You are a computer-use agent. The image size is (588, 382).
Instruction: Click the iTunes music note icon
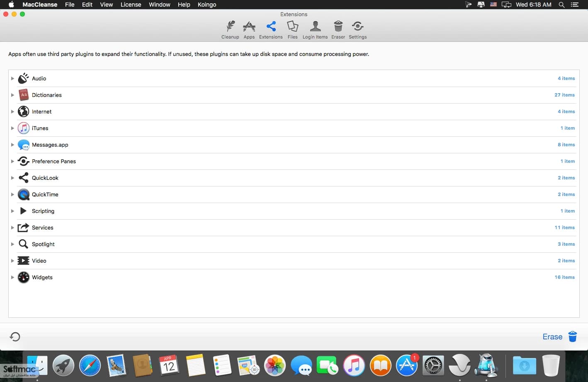click(x=24, y=128)
